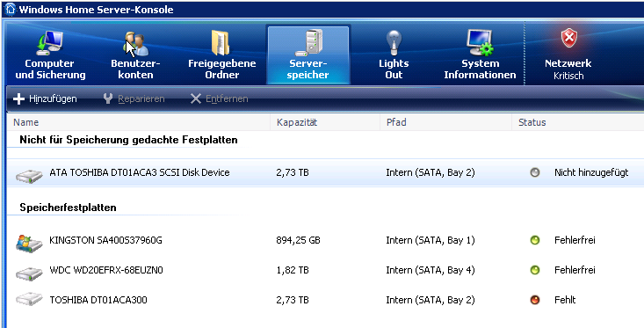Open the System Informationen tab
The image size is (644, 328).
click(480, 55)
